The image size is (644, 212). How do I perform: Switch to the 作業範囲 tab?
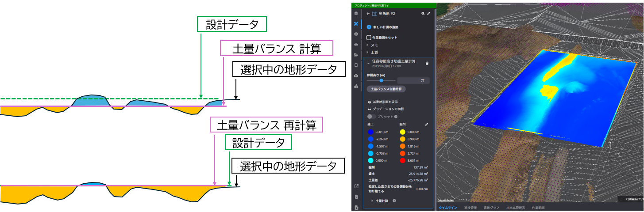click(x=538, y=207)
